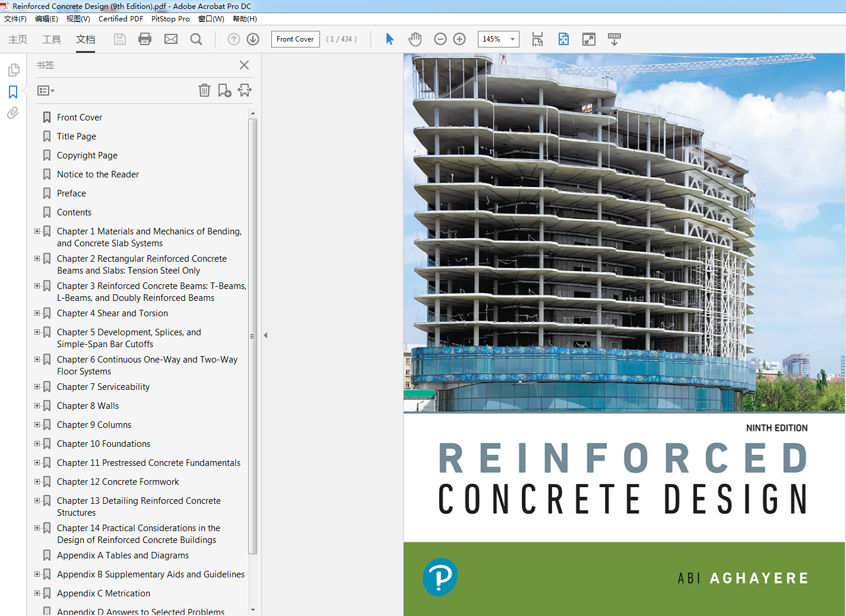
Task: Enter full screen mode icon
Action: click(x=589, y=39)
